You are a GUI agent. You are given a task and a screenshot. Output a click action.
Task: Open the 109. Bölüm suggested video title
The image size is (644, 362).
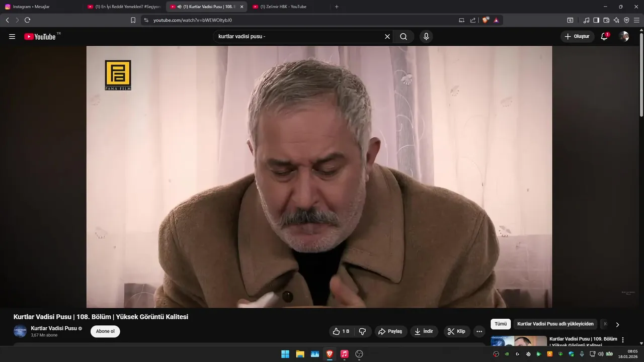coord(583,342)
